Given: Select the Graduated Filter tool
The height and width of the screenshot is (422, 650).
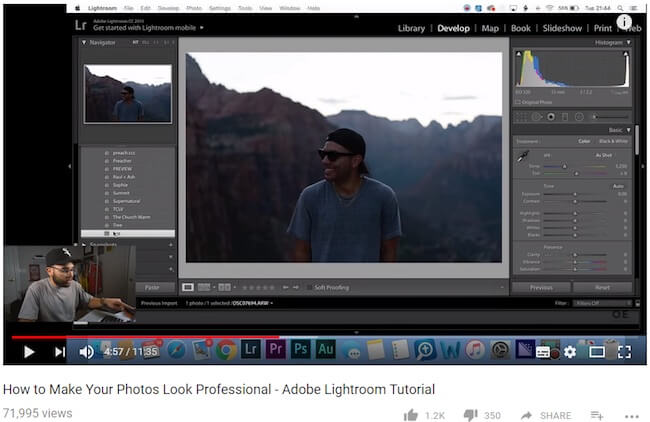Looking at the screenshot, I should coord(565,117).
